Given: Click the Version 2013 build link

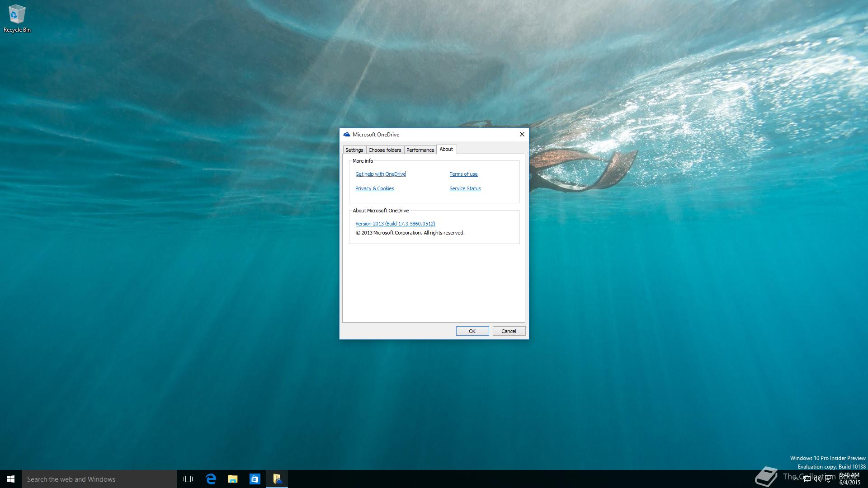Looking at the screenshot, I should pos(395,224).
